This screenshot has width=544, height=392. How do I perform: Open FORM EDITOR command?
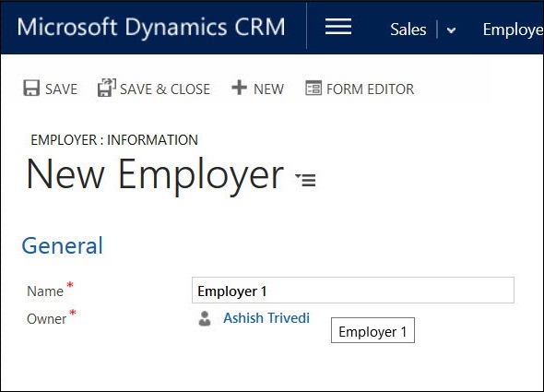coord(370,89)
